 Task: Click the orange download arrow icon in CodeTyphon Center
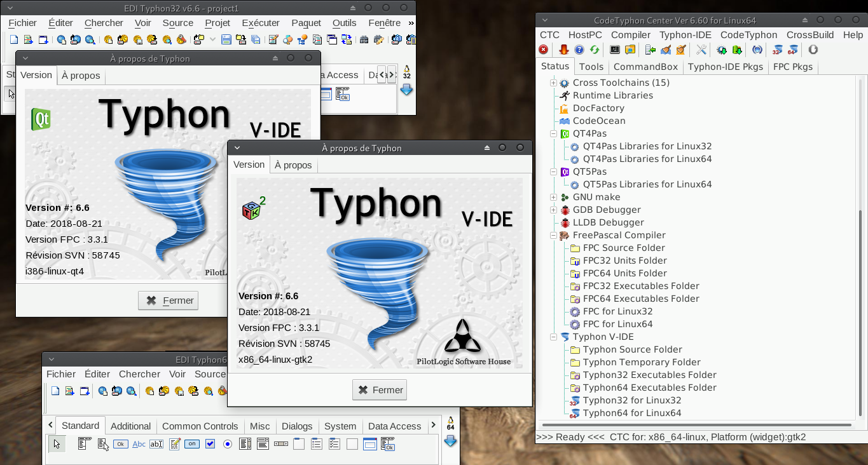pyautogui.click(x=563, y=50)
